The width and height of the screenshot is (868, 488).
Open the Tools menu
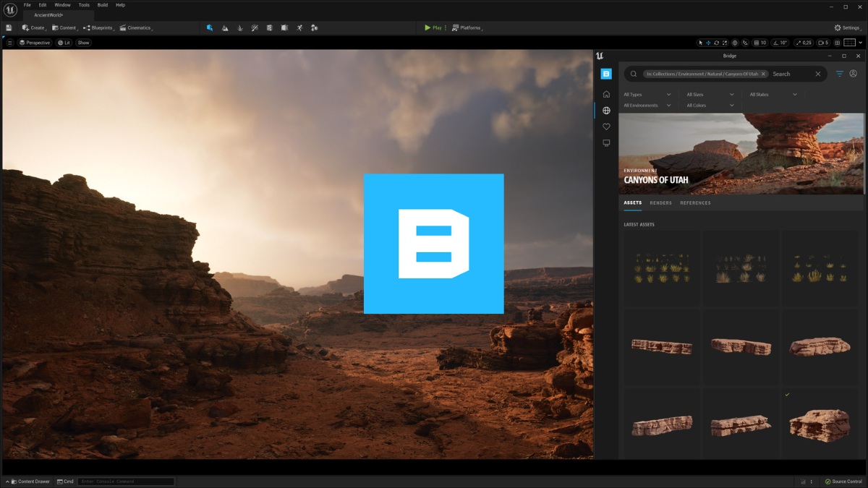pos(84,5)
